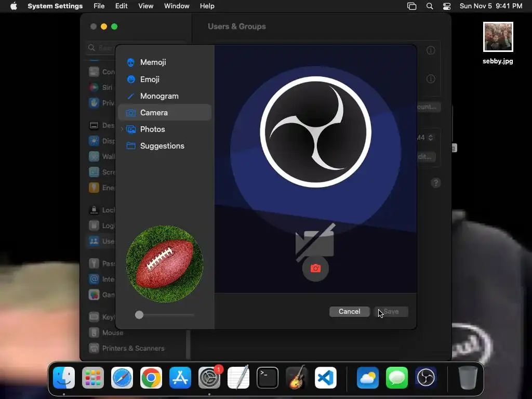Viewport: 532px width, 399px height.
Task: Open the Trash in the Dock
Action: pyautogui.click(x=468, y=378)
